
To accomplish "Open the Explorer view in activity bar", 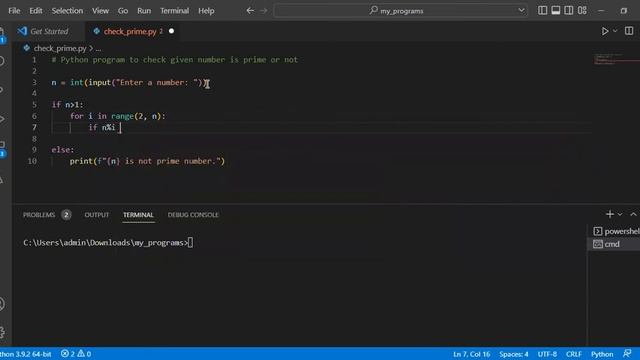I will [2, 35].
